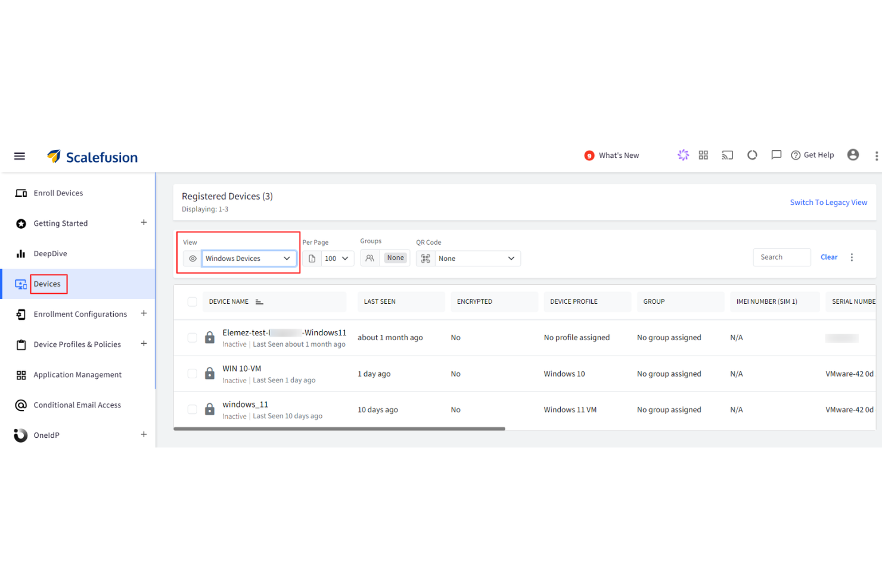Click the Registered Devices (3) heading
Screen dimensions: 882x588
point(227,197)
